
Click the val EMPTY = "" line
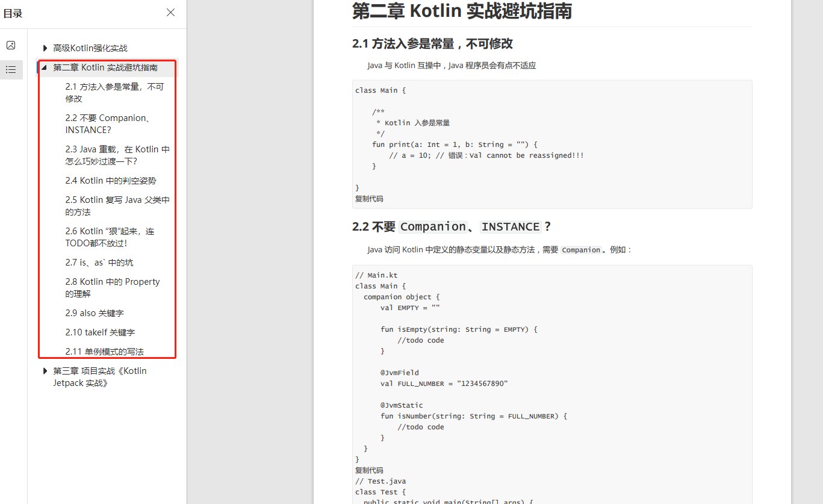(410, 308)
